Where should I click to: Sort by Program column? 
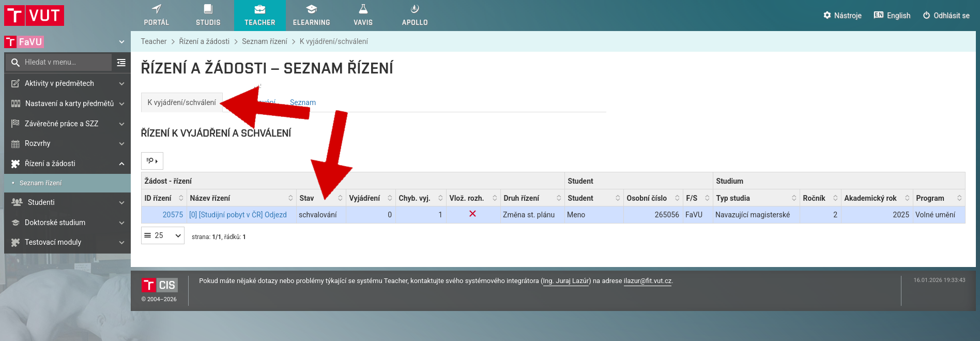(939, 198)
